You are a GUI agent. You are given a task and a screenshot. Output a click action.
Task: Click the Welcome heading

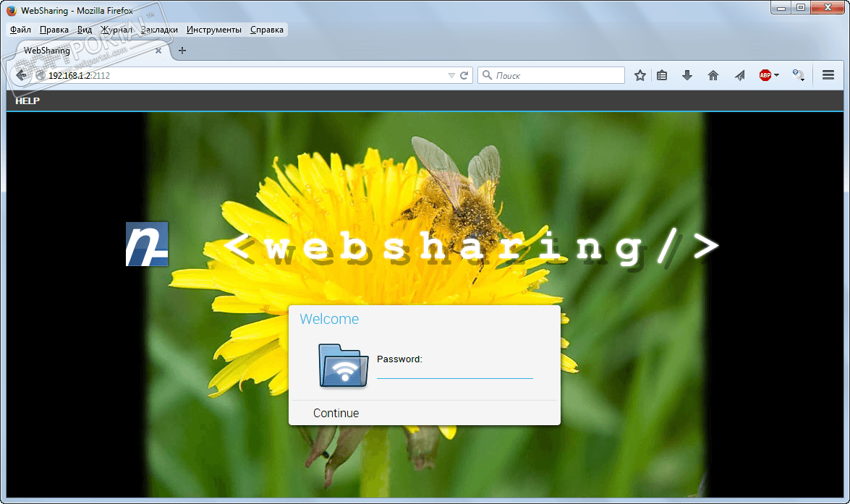(329, 319)
